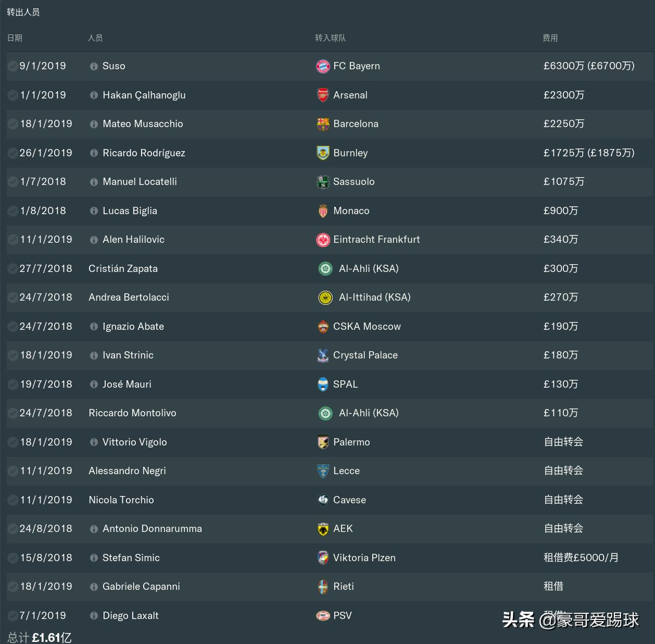This screenshot has width=655, height=644.
Task: Toggle the checkmark beside Lucas Biglia
Action: tap(12, 210)
